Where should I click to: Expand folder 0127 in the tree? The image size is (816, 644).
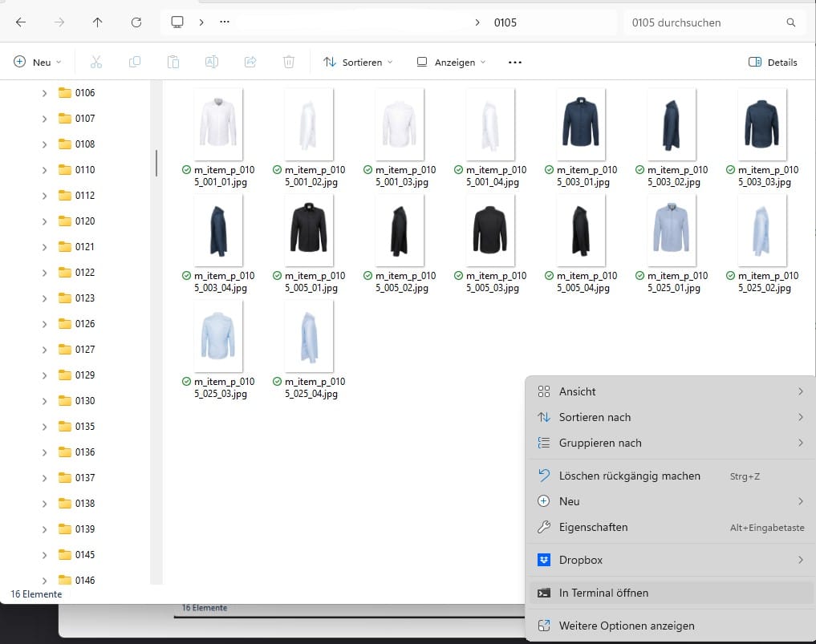(44, 350)
